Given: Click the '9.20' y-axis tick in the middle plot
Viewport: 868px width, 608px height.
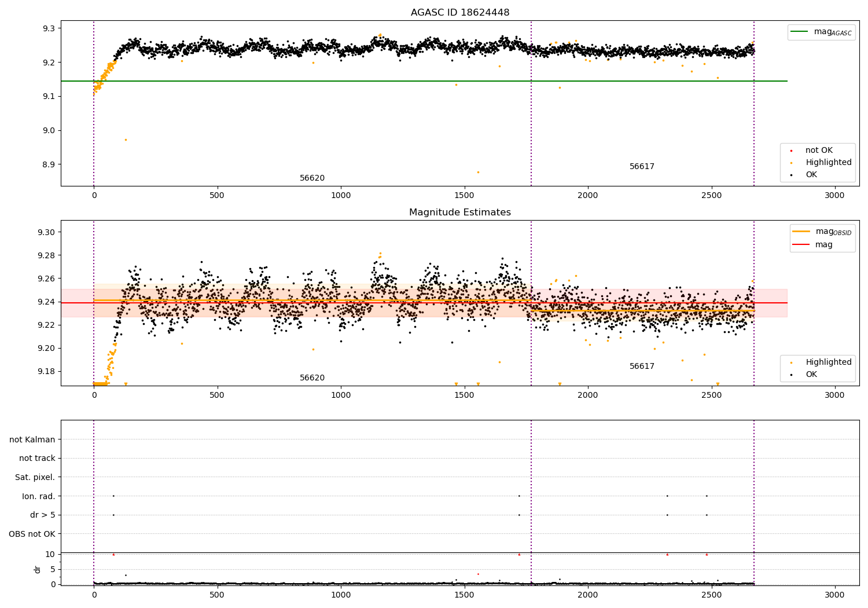Looking at the screenshot, I should point(46,348).
